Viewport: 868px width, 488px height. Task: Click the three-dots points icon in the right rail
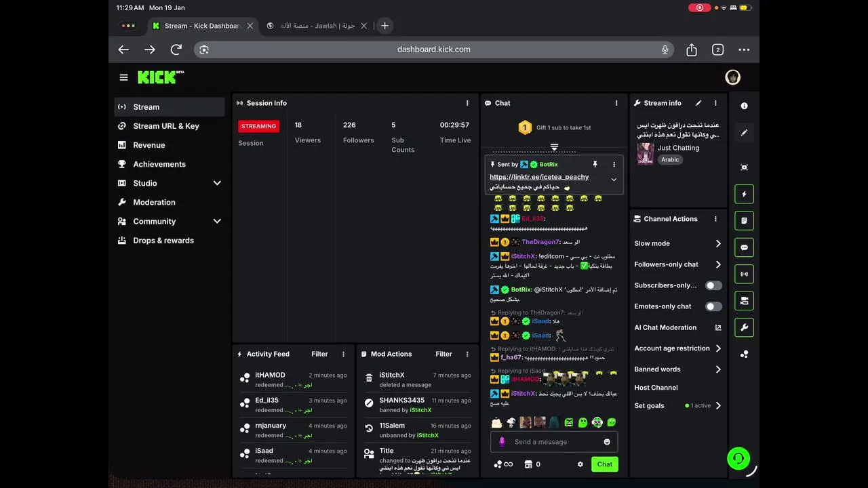point(744,354)
